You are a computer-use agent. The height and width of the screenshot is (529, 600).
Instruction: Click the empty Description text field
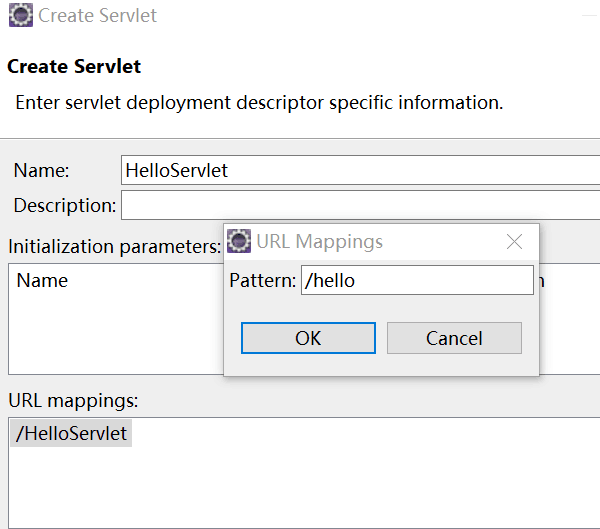click(360, 205)
